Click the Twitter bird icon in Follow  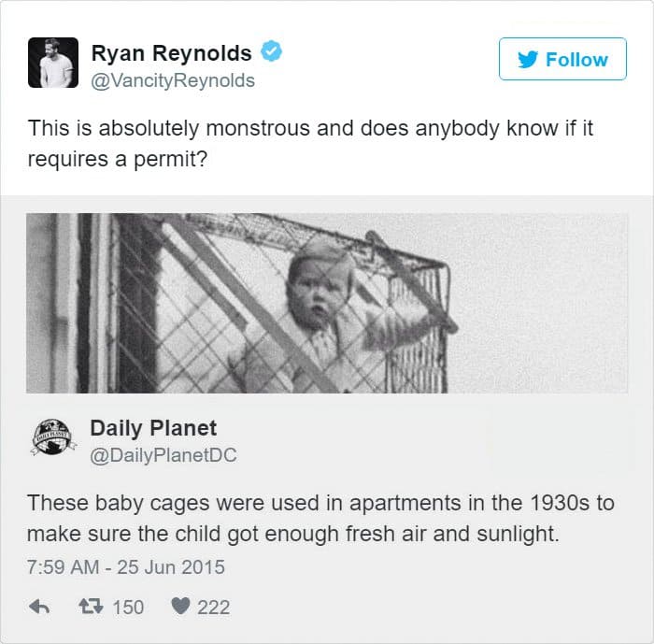coord(528,60)
